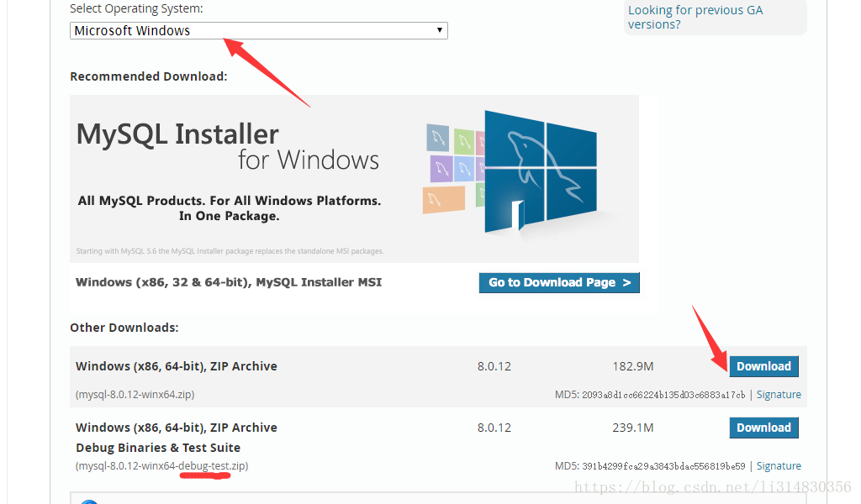Click the dropdown arrow of Microsoft Windows selector
This screenshot has height=504, width=861.
click(439, 30)
